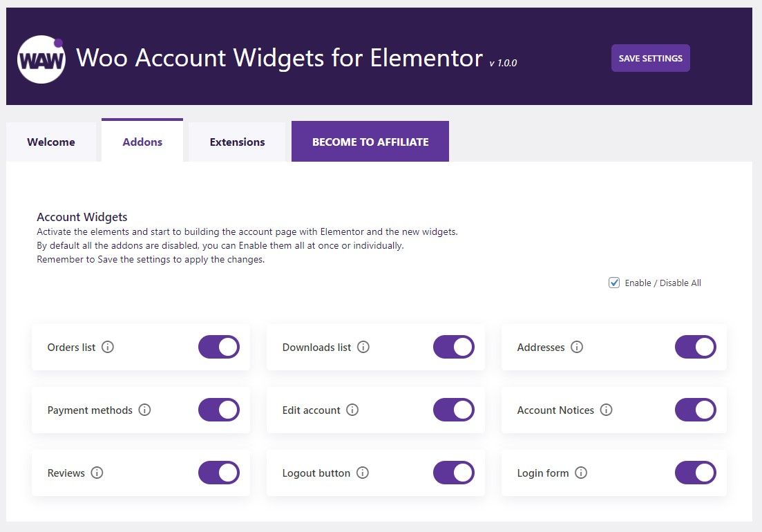Open the Extensions tab
762x532 pixels.
[x=237, y=142]
